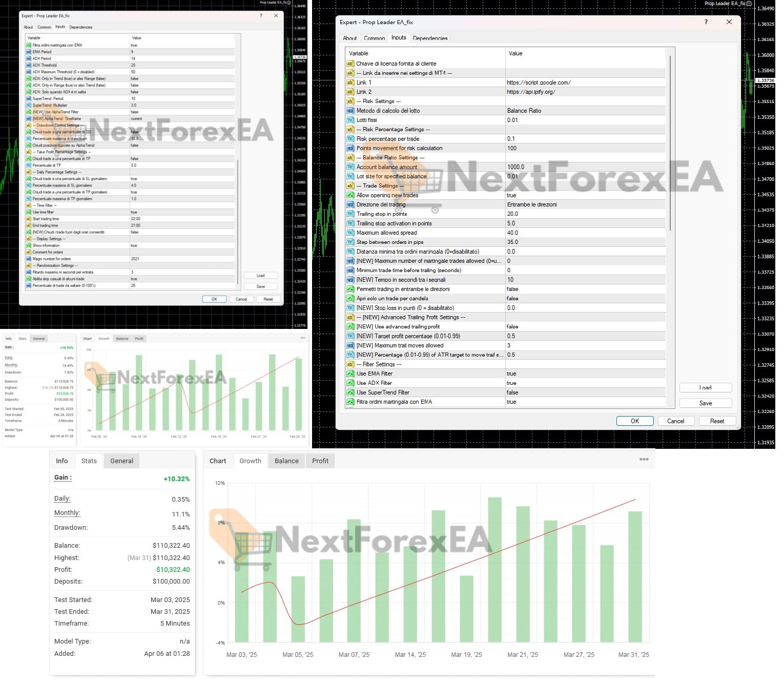Select the Inputs tab in larger Expert dialog
Screen dimensions: 784x683
click(x=399, y=37)
